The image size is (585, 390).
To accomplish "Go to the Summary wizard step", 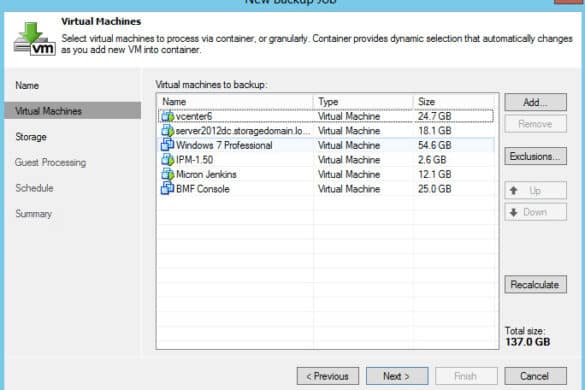I will click(34, 214).
